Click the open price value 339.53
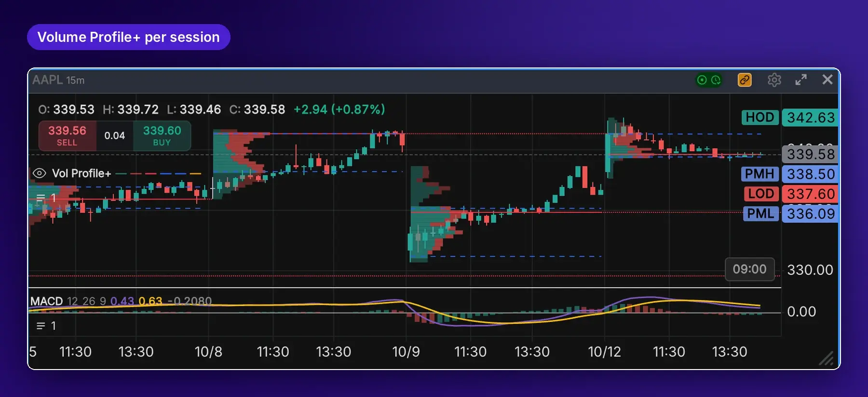The image size is (868, 397). [x=74, y=109]
